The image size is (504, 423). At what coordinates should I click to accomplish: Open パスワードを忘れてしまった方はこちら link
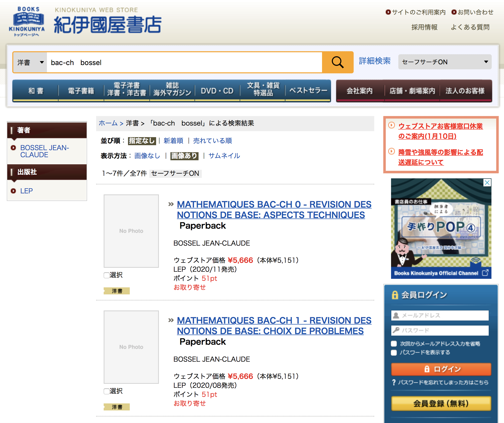coord(443,382)
